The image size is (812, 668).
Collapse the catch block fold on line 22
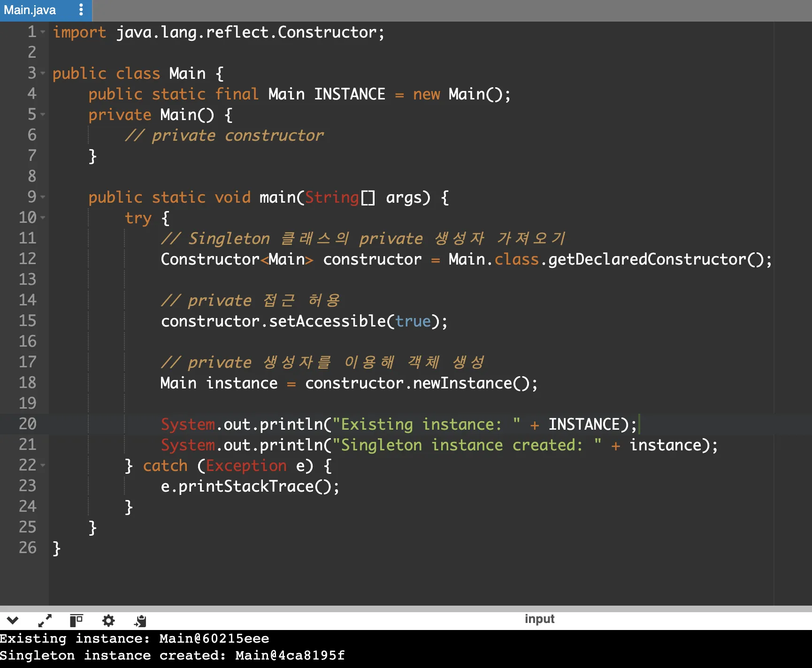(43, 465)
